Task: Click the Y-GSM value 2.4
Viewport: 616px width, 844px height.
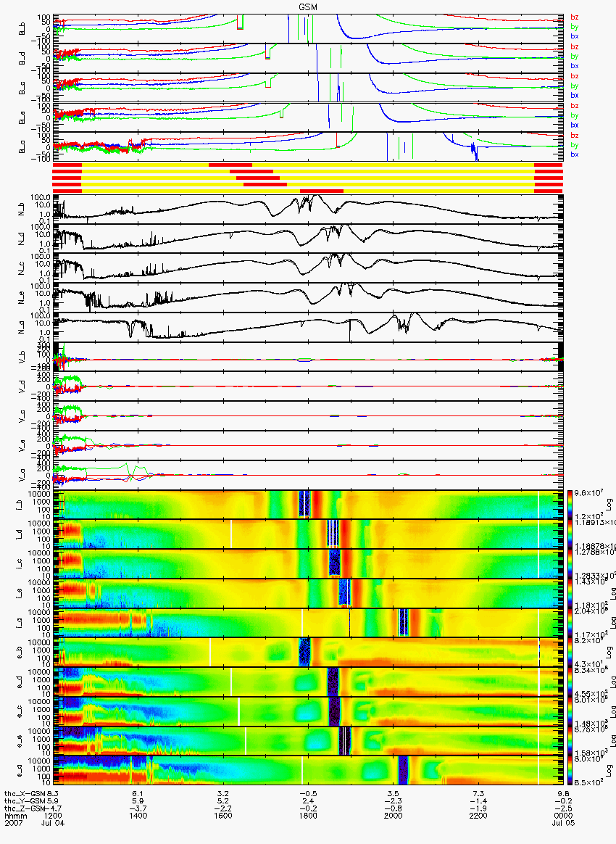Action: point(308,801)
